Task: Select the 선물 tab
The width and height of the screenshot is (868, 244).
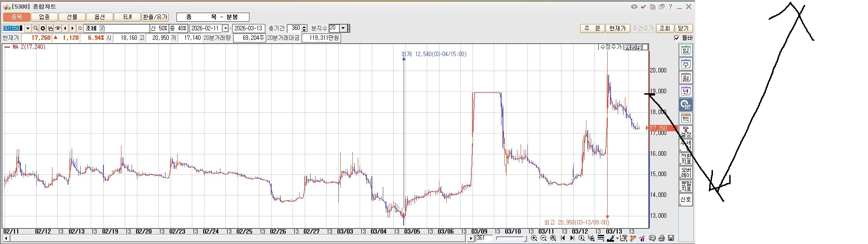Action: [72, 17]
